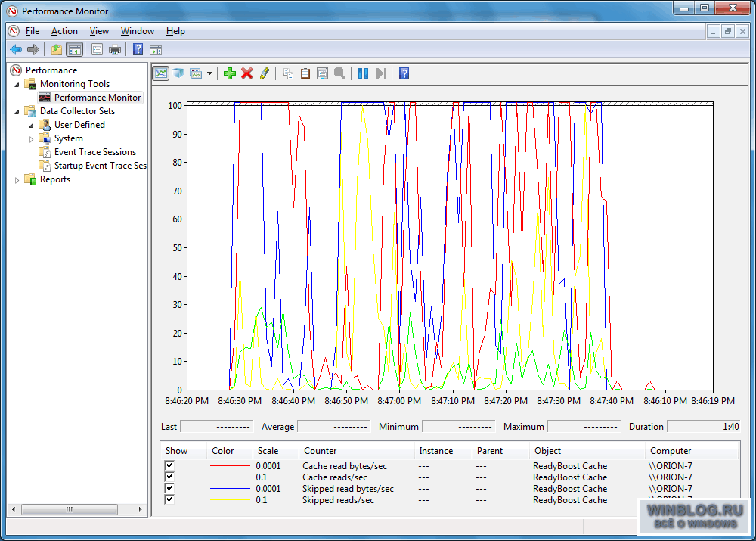Click the green plus Add counter icon
The width and height of the screenshot is (756, 541).
pyautogui.click(x=230, y=73)
